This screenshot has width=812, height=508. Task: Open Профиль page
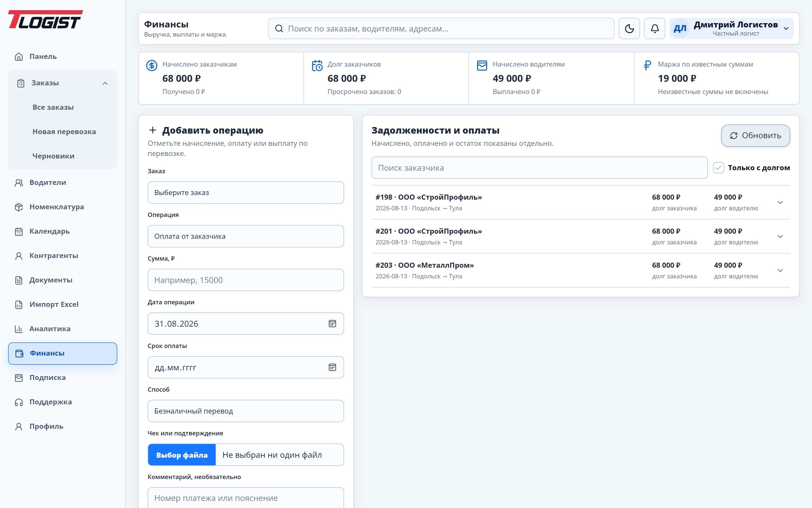tap(62, 426)
